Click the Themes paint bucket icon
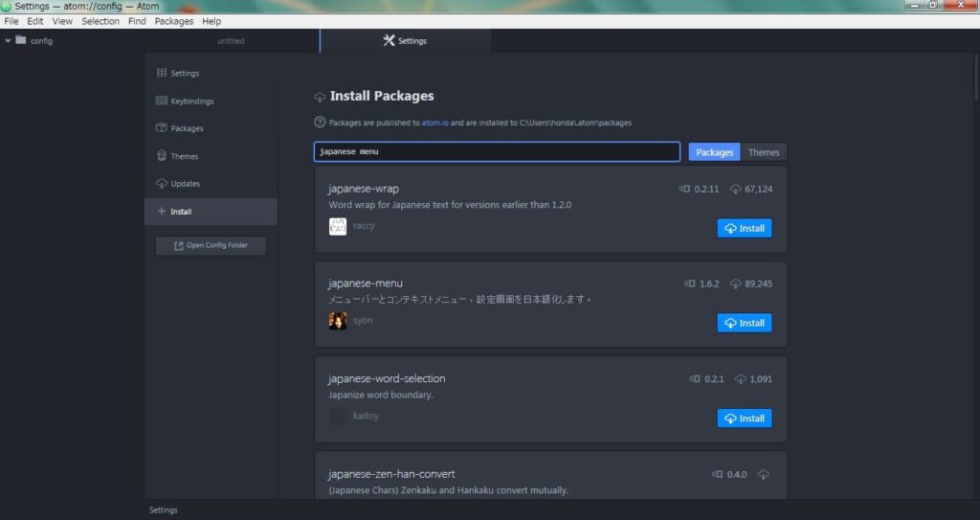This screenshot has width=980, height=520. (162, 156)
